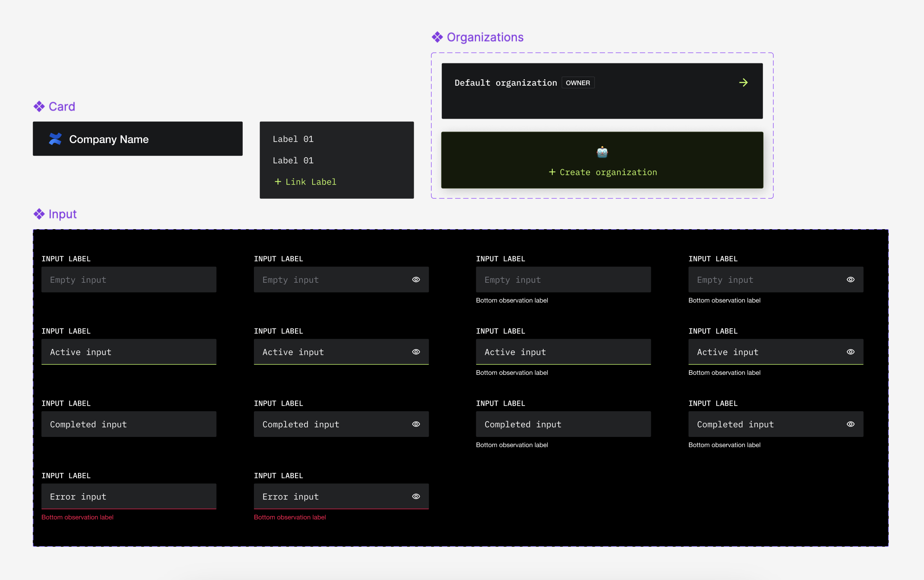Click the arrow icon on Default organization card

coord(744,82)
